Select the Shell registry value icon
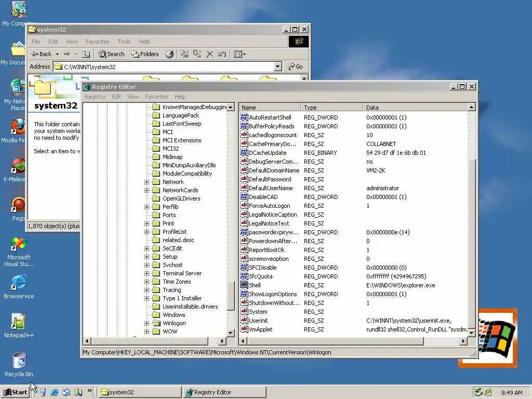The height and width of the screenshot is (399, 532). 244,285
